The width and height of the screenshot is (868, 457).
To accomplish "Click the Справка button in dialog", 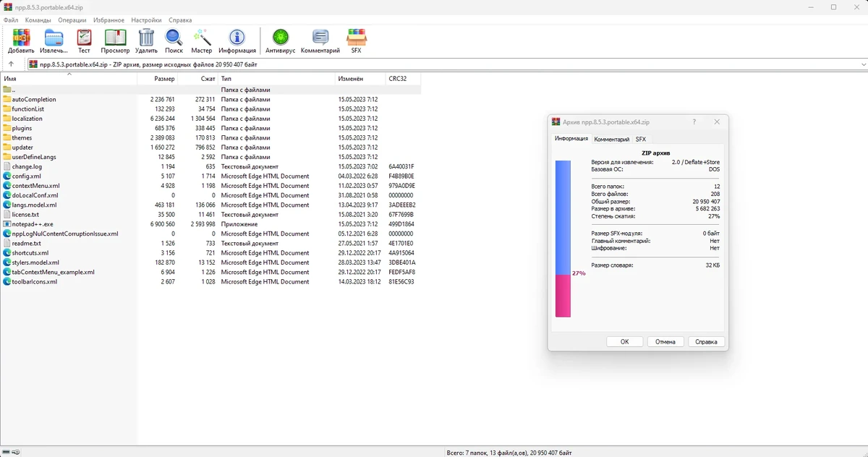I will pos(706,341).
